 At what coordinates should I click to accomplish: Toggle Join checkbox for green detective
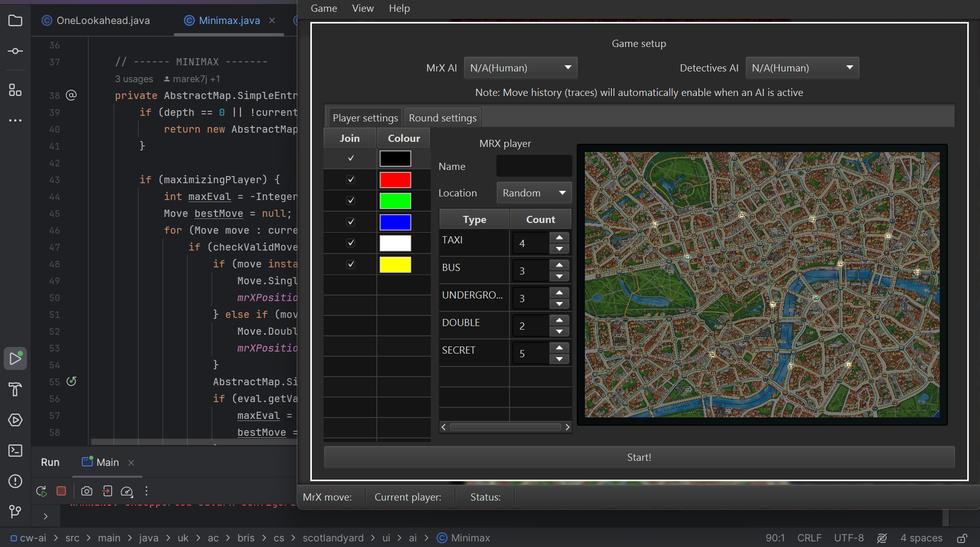coord(351,201)
